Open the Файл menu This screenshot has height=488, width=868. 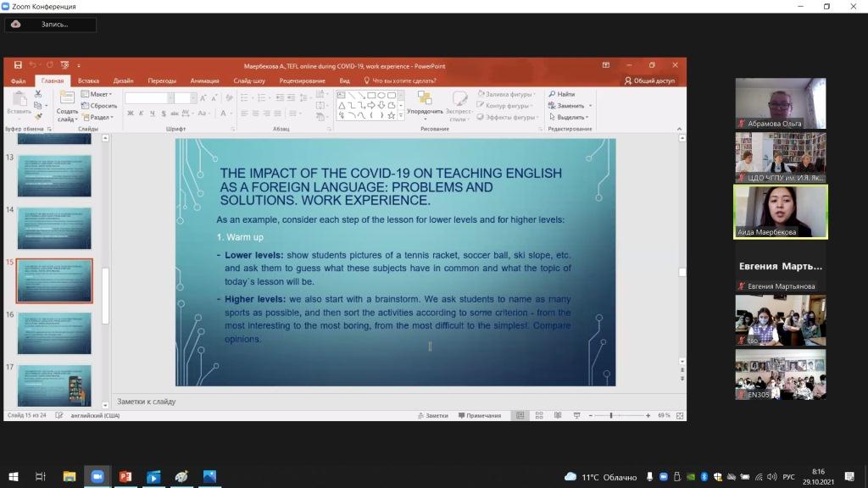click(19, 80)
